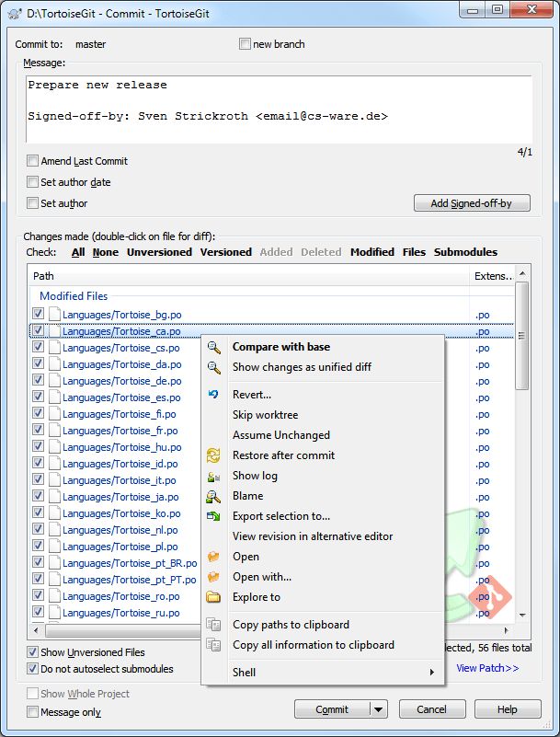Screen dimensions: 560x737
Task: Click file icon of Tortoise_pt_BR.po
Action: coord(55,562)
